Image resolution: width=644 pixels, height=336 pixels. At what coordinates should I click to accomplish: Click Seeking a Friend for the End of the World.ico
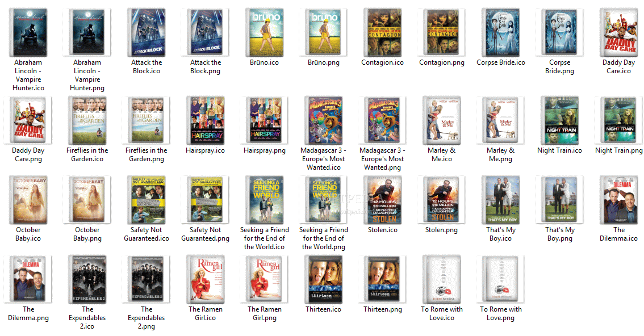(x=265, y=200)
